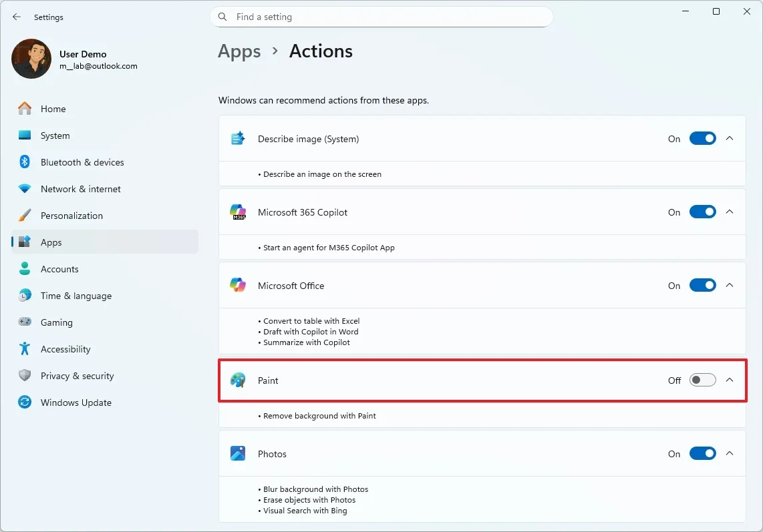Turn off Microsoft Office actions

[702, 285]
